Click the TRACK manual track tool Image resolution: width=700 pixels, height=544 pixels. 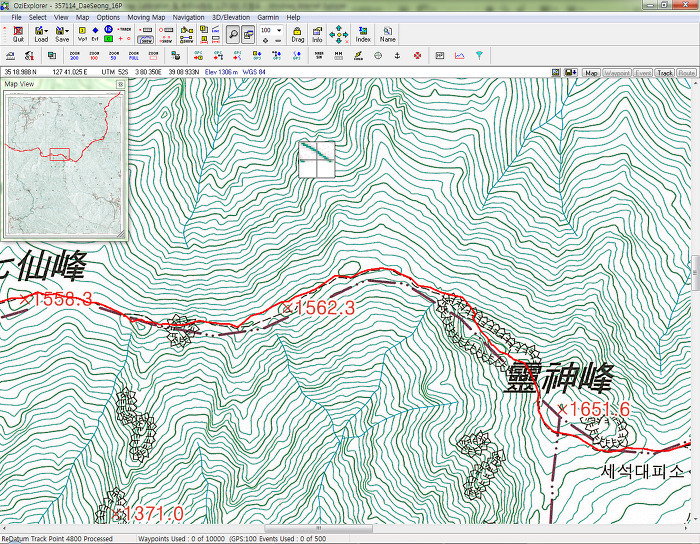(124, 29)
